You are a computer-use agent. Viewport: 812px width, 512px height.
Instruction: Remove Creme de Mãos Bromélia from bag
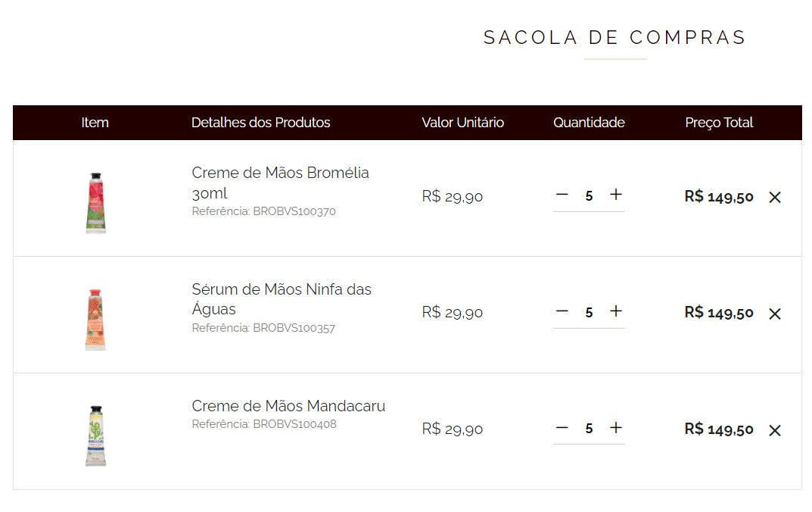(775, 197)
